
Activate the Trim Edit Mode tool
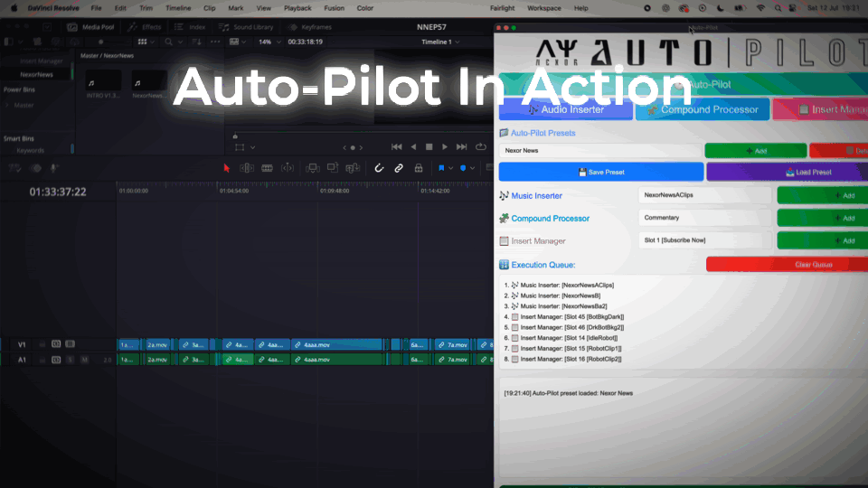tap(247, 168)
